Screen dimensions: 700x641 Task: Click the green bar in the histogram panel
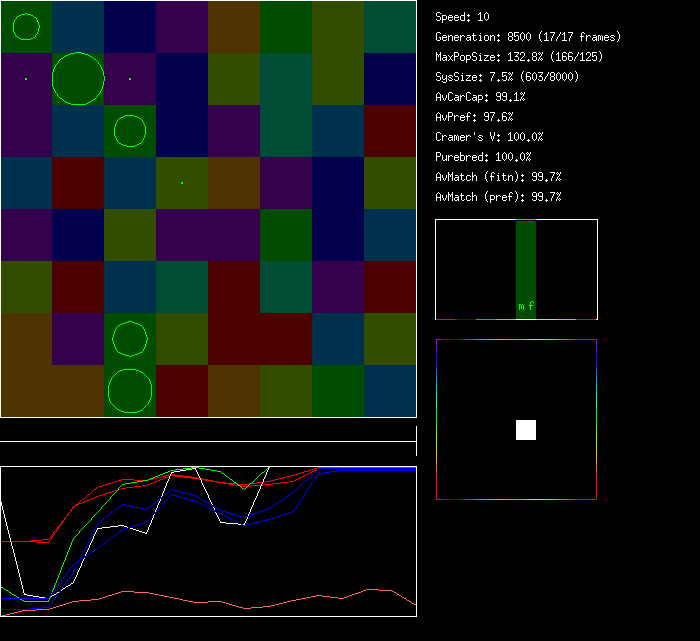coord(526,260)
